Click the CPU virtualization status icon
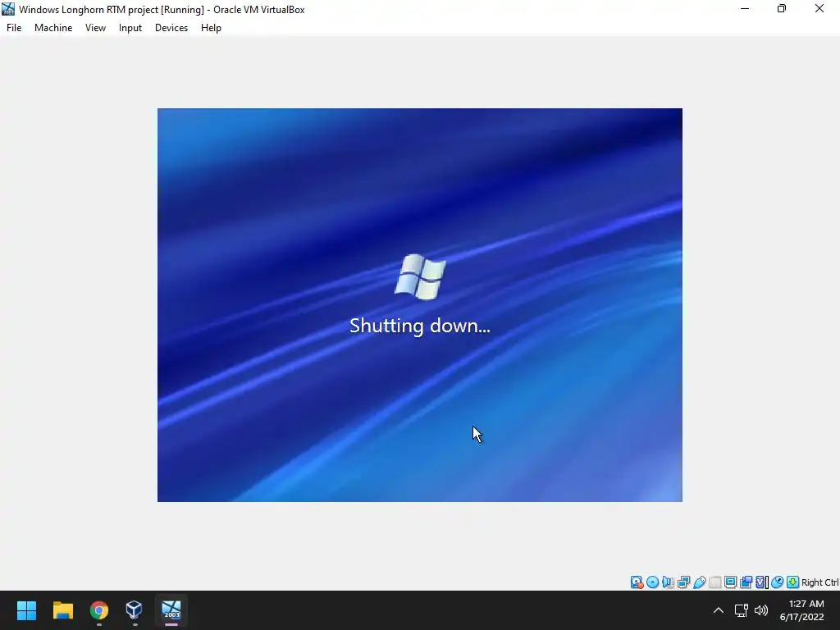The height and width of the screenshot is (630, 840). (x=762, y=582)
